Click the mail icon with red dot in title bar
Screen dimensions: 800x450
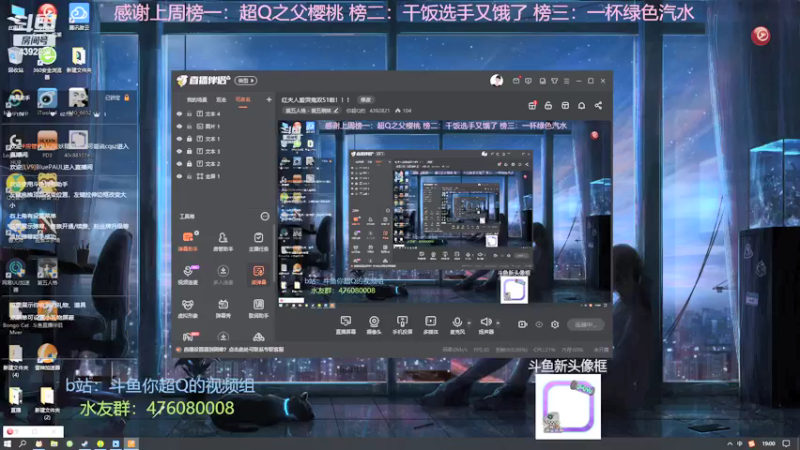[x=516, y=81]
